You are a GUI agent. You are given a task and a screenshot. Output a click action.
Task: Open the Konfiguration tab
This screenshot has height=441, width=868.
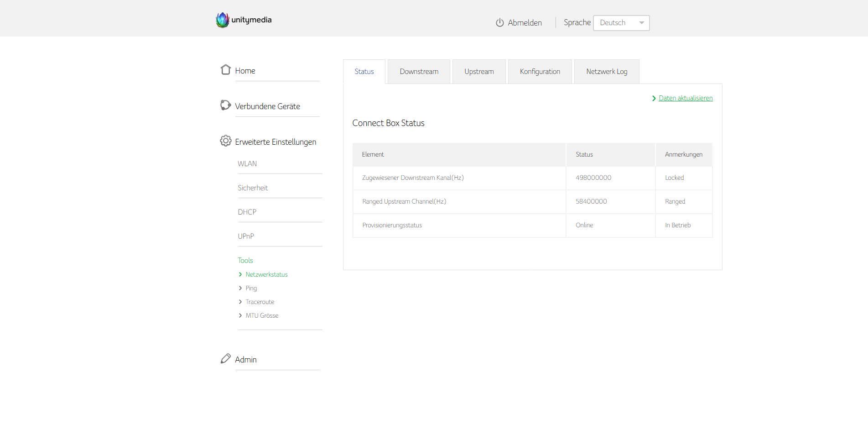click(x=540, y=72)
